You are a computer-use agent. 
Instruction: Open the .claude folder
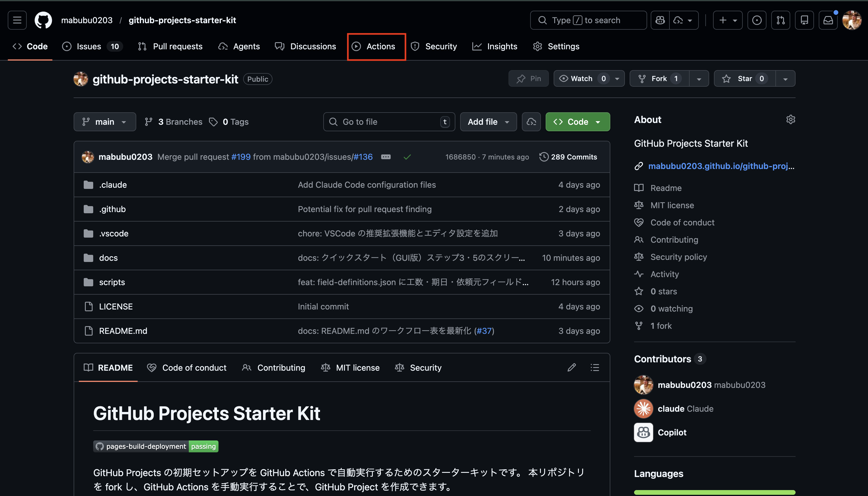click(x=113, y=185)
